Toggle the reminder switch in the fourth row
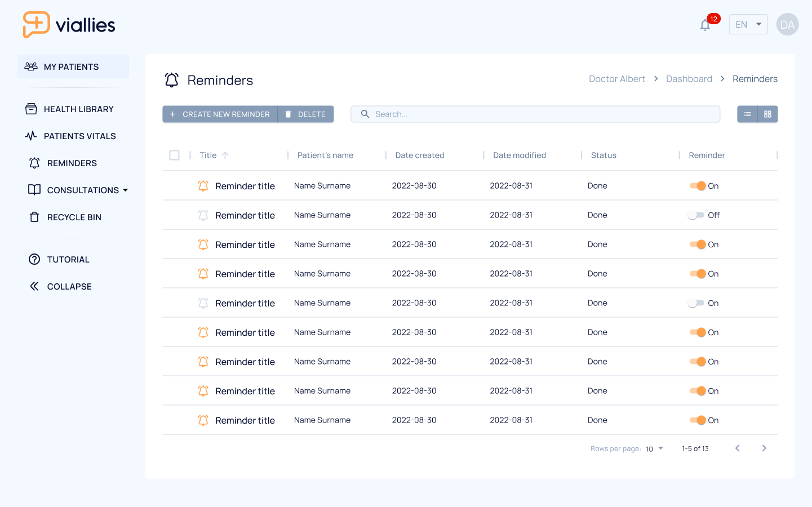The image size is (812, 507). [x=698, y=274]
